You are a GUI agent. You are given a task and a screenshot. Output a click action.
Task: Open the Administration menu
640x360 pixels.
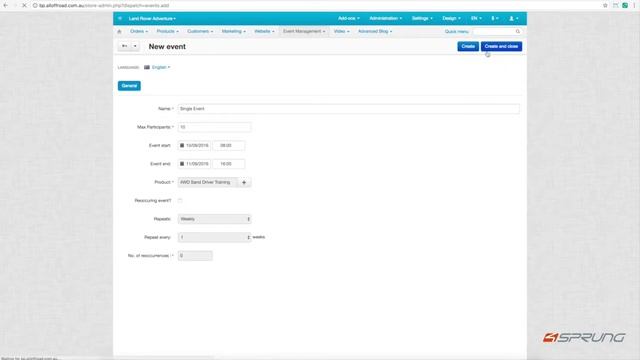(x=385, y=18)
